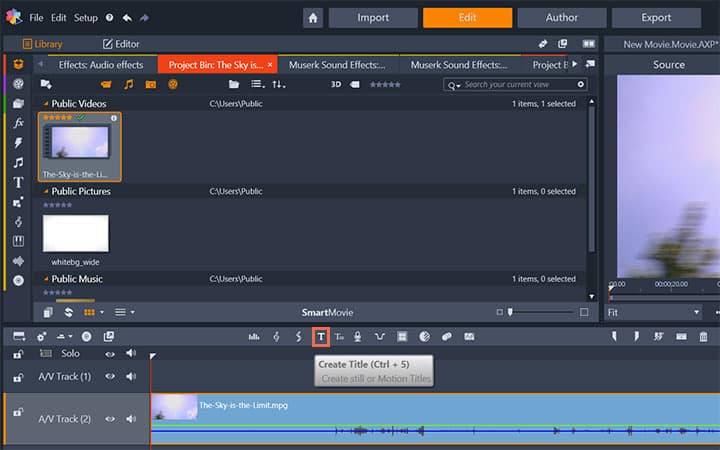
Task: Open Project Bins in library sidebar
Action: pyautogui.click(x=18, y=64)
